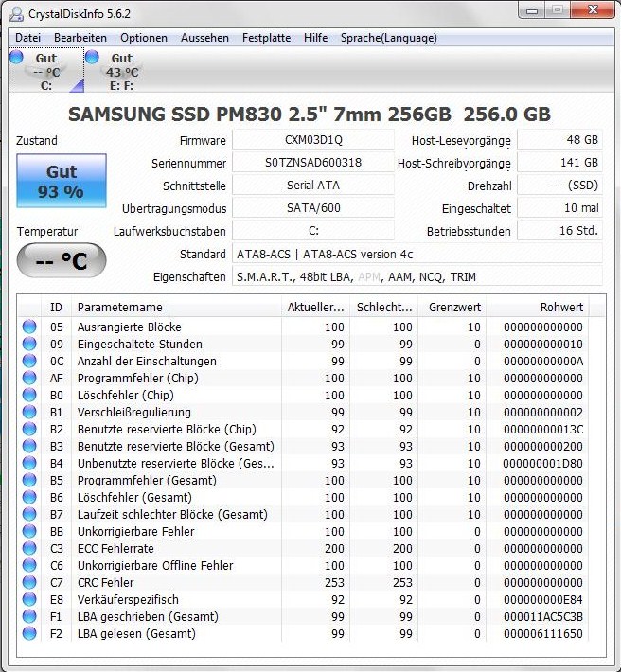
Task: Click the Rohwert column header
Action: 538,307
